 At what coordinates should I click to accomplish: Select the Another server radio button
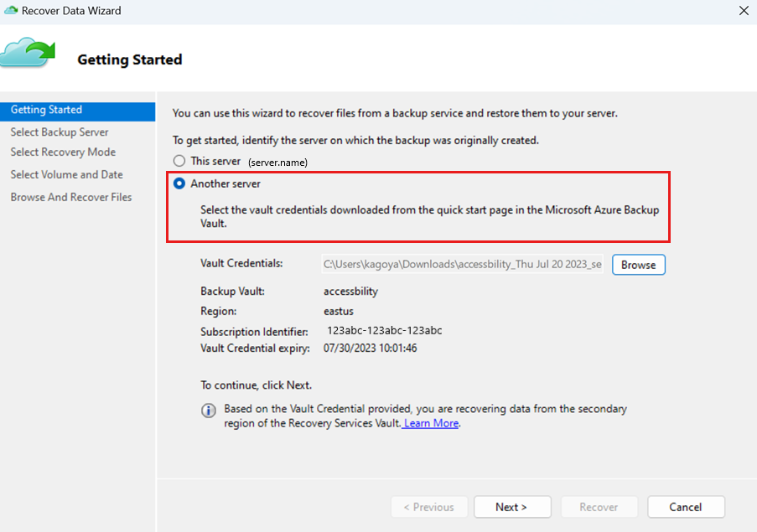[179, 183]
